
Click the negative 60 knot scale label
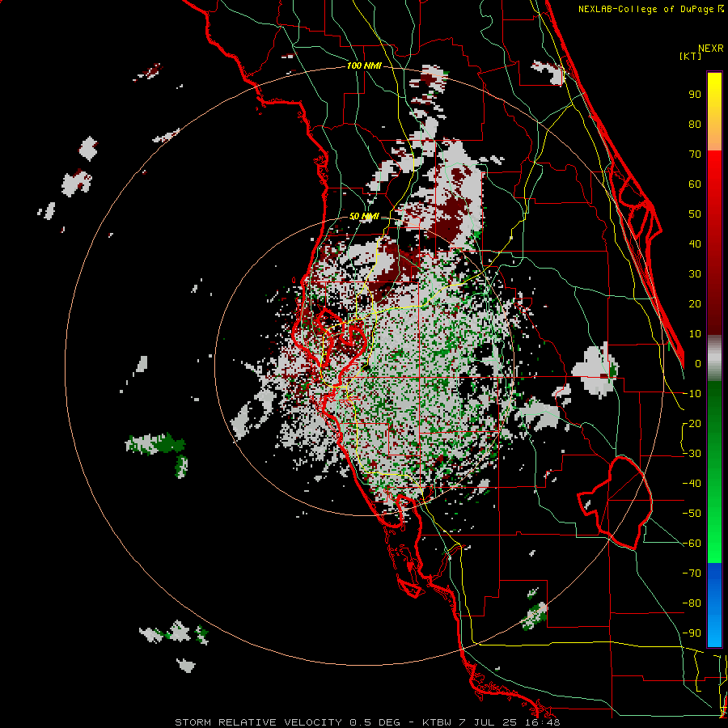(x=692, y=544)
